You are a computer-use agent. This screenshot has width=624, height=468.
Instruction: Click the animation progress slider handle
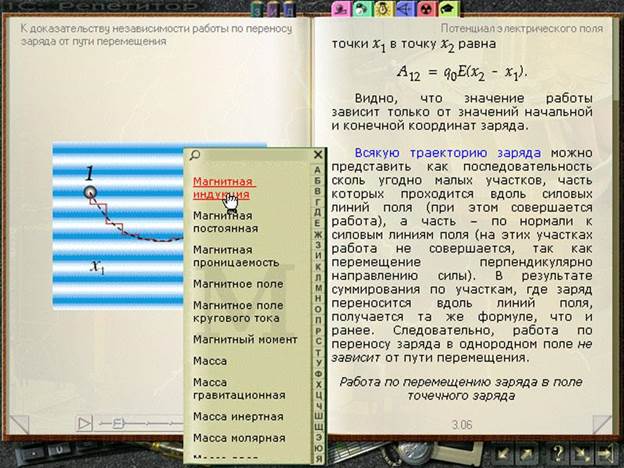tap(118, 423)
